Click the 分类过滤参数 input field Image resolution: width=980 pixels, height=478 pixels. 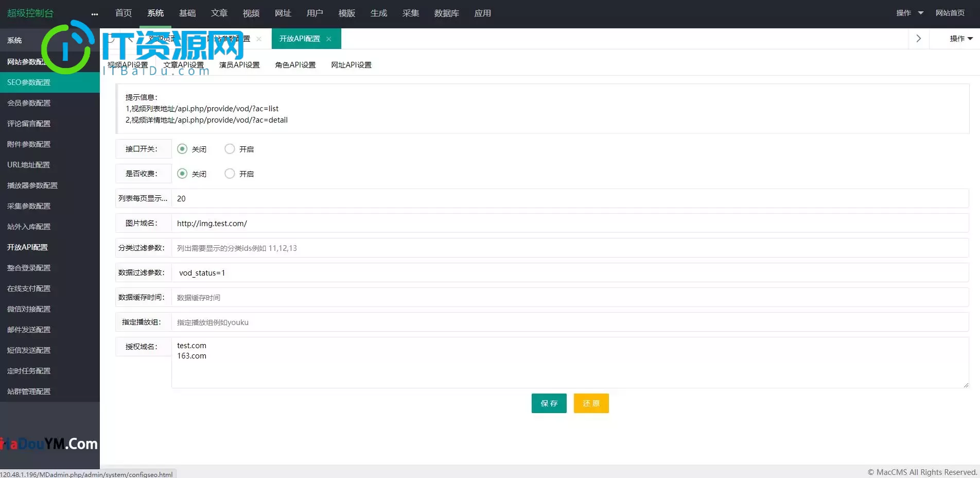(570, 248)
